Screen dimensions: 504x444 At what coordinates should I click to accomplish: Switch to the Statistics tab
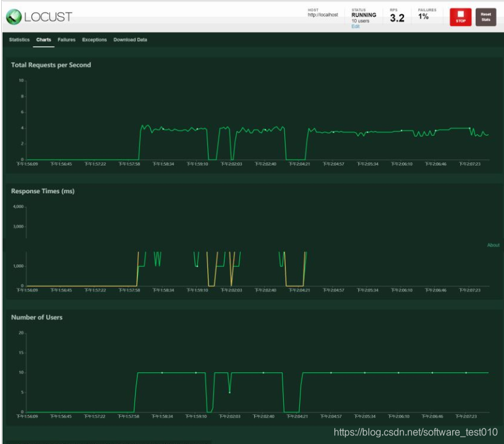(x=19, y=40)
